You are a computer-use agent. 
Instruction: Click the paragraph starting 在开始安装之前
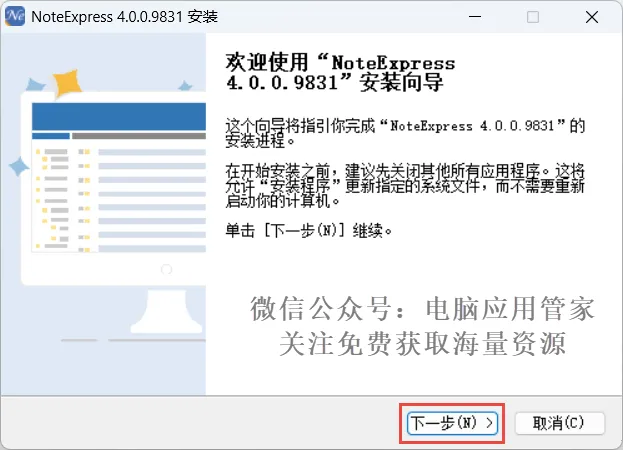(x=405, y=185)
